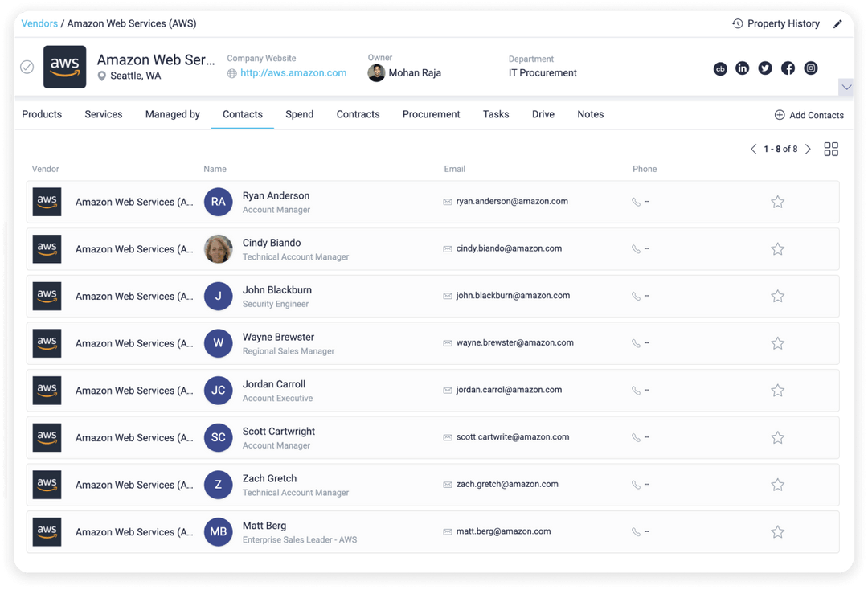Click john.blackburn@amazon.com email
Image resolution: width=868 pixels, height=590 pixels.
point(513,296)
